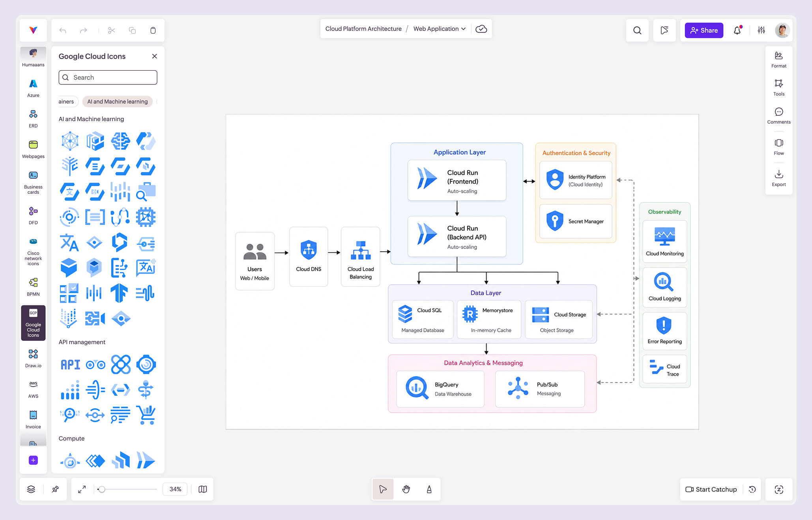
Task: Click the fit-to-screen expand arrows icon
Action: (x=82, y=489)
